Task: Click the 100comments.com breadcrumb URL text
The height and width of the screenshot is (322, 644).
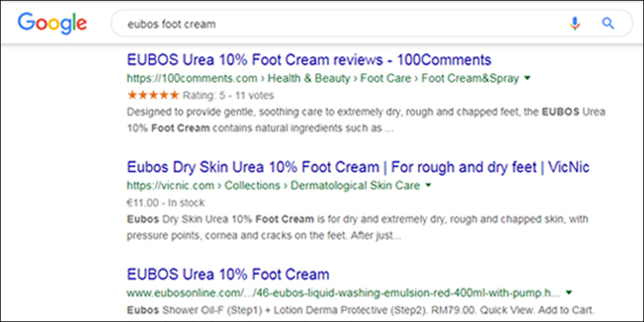Action: click(x=323, y=78)
